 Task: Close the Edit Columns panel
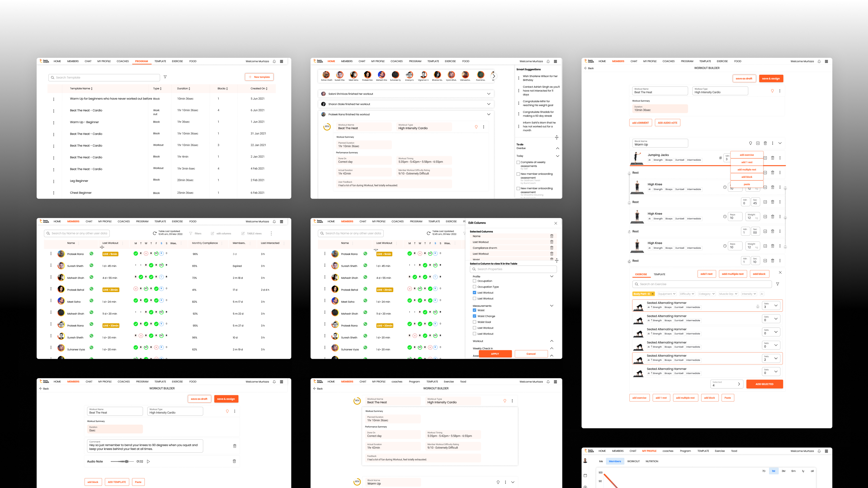click(x=556, y=223)
